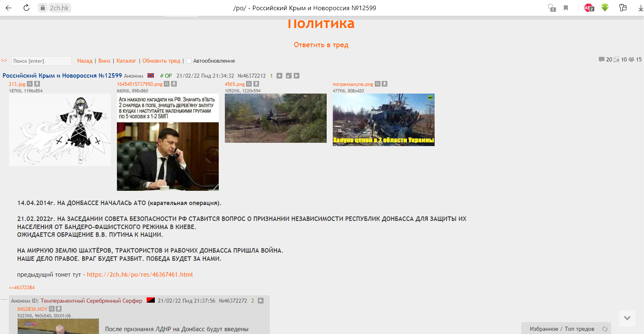The image size is (644, 334).
Task: Click the down chevron scroll button
Action: (x=627, y=318)
